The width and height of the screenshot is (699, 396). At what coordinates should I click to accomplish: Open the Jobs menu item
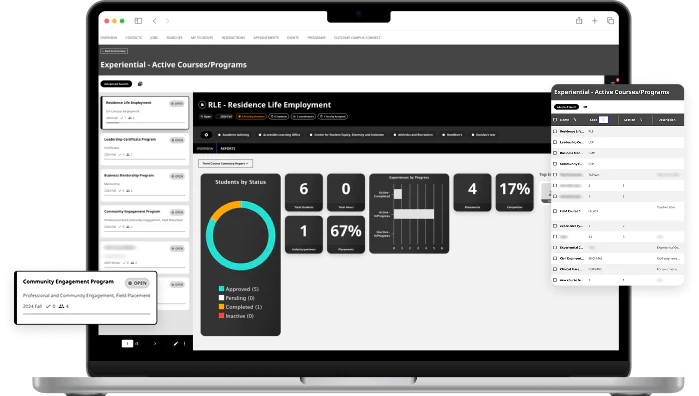(x=154, y=37)
